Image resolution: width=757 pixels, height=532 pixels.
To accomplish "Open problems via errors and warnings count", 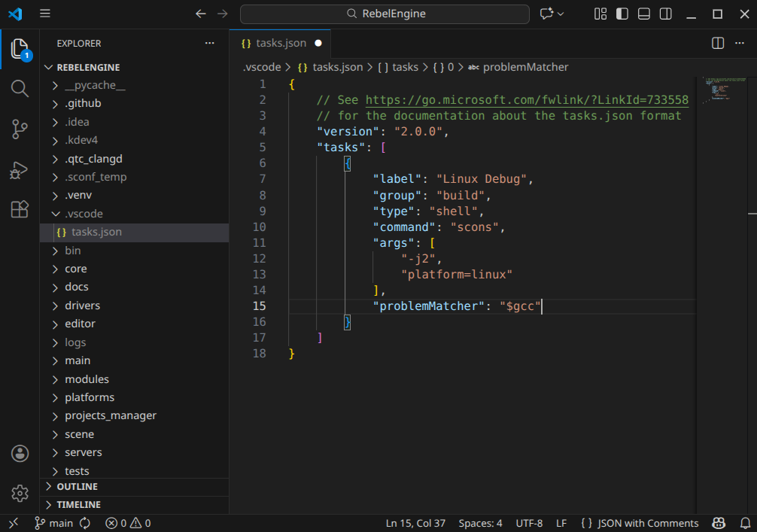I will (x=128, y=523).
